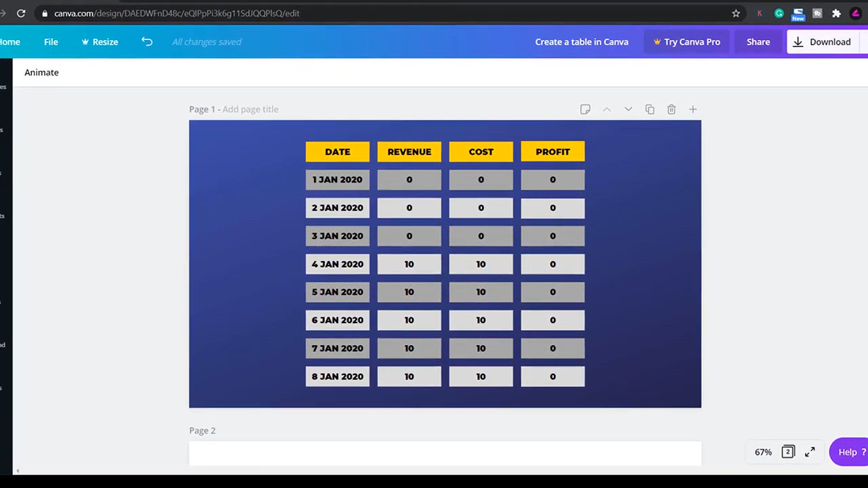Select the 3 JAN 2020 cell

pos(338,236)
